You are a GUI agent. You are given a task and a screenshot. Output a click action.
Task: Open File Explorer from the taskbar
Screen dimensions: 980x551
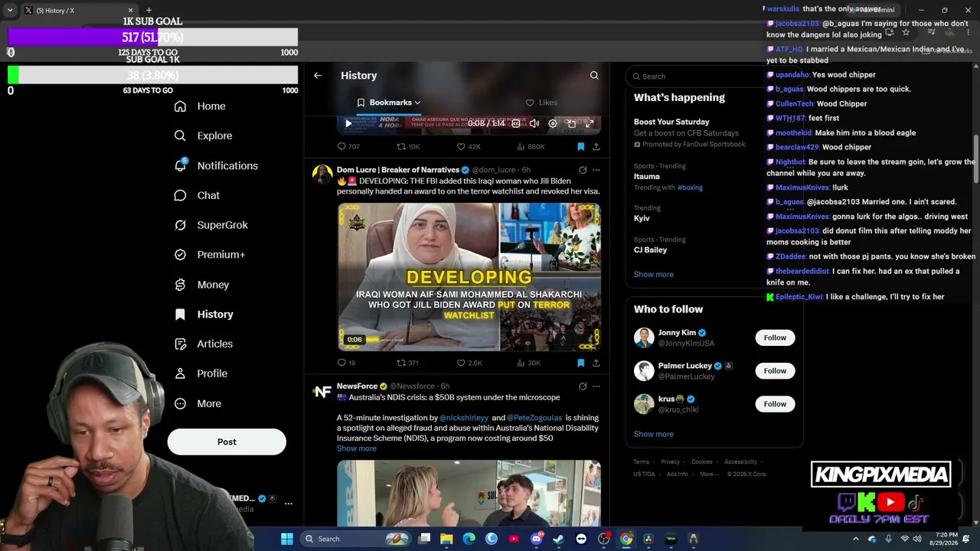[447, 539]
